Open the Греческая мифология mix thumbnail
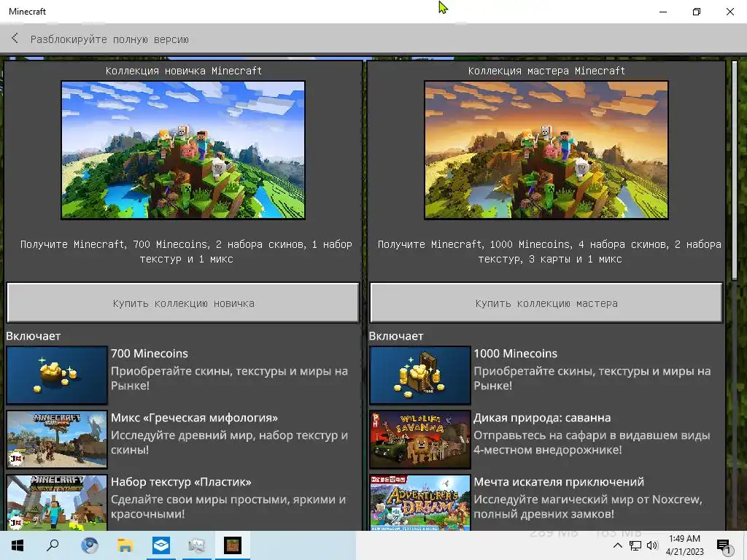The width and height of the screenshot is (747, 560). click(x=57, y=440)
